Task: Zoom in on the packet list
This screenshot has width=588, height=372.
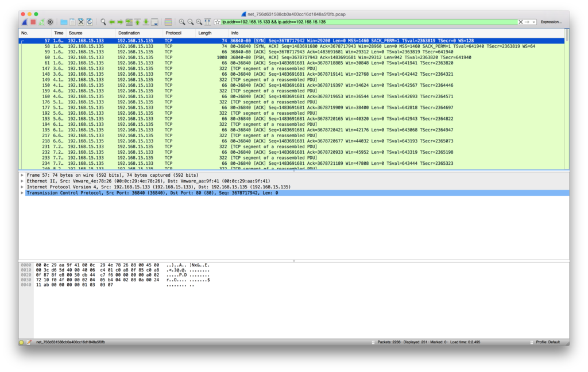Action: click(182, 22)
